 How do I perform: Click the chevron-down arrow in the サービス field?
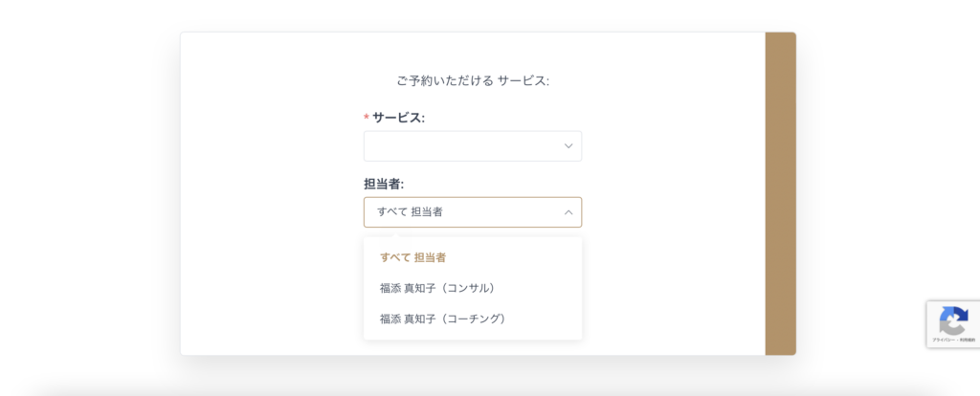point(568,146)
